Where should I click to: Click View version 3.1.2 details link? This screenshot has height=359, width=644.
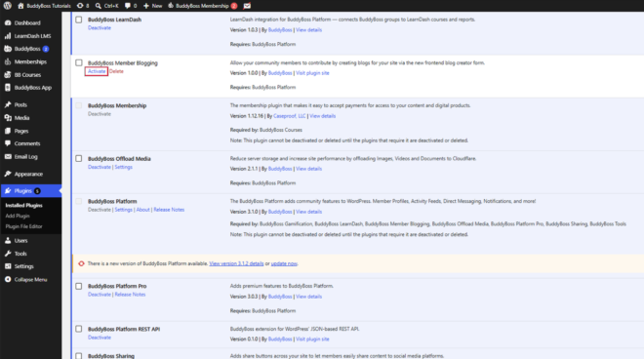pyautogui.click(x=236, y=263)
